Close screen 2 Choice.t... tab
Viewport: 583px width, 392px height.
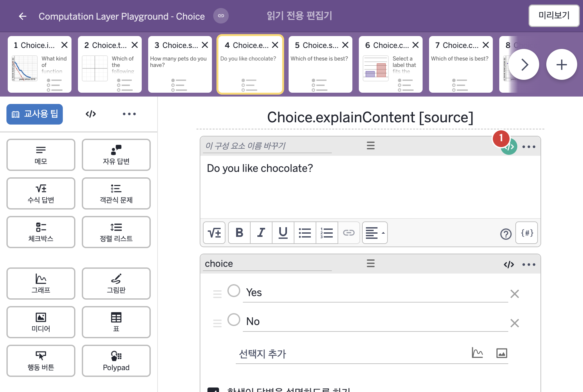[135, 45]
